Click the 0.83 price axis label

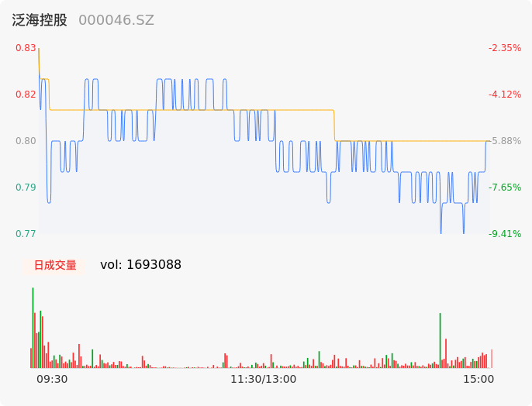26,48
